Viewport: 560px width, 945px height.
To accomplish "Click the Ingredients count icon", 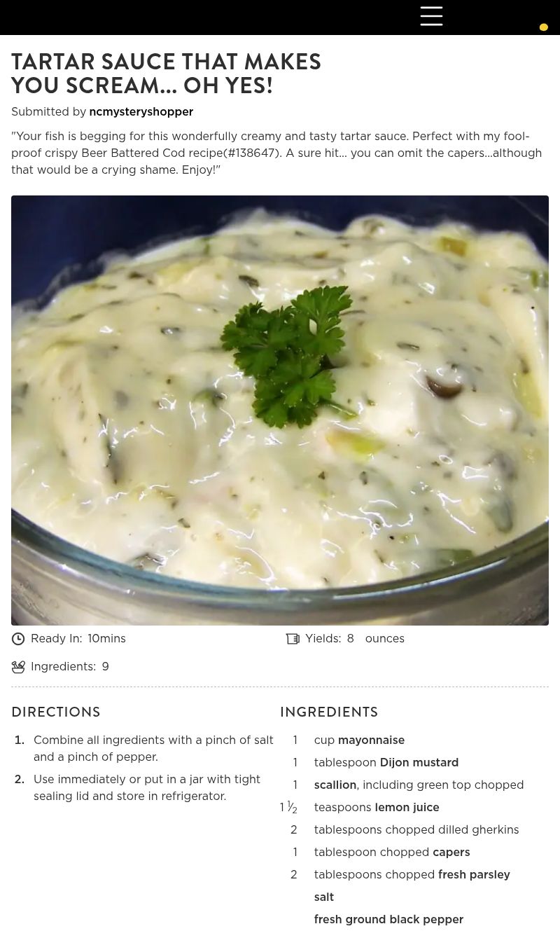I will point(18,667).
